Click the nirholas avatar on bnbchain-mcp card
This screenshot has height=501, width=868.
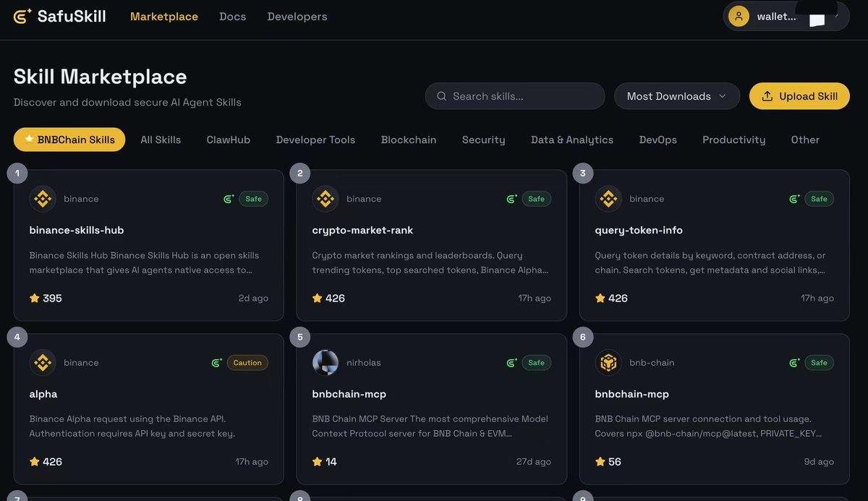[x=325, y=362]
